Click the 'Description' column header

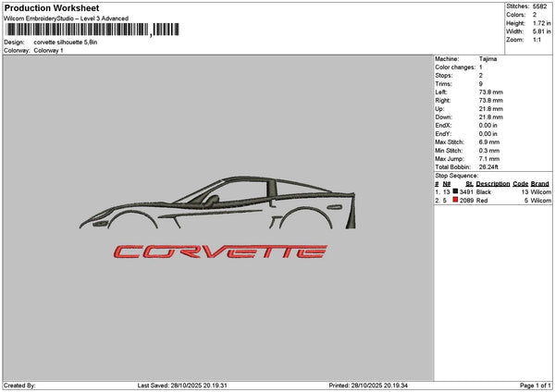click(x=493, y=184)
